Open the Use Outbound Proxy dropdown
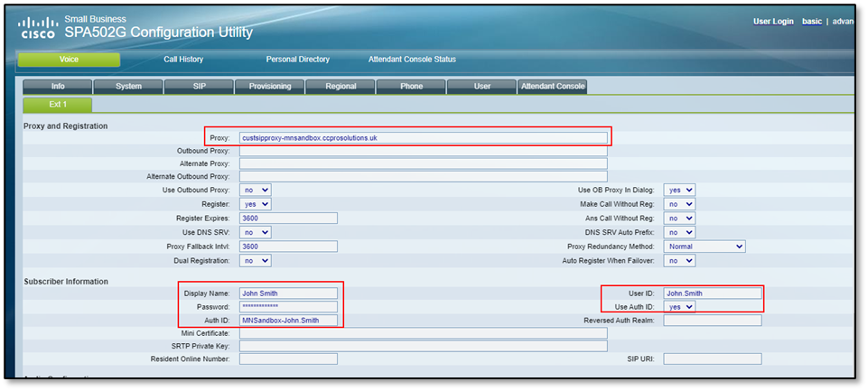868x391 pixels. point(256,190)
